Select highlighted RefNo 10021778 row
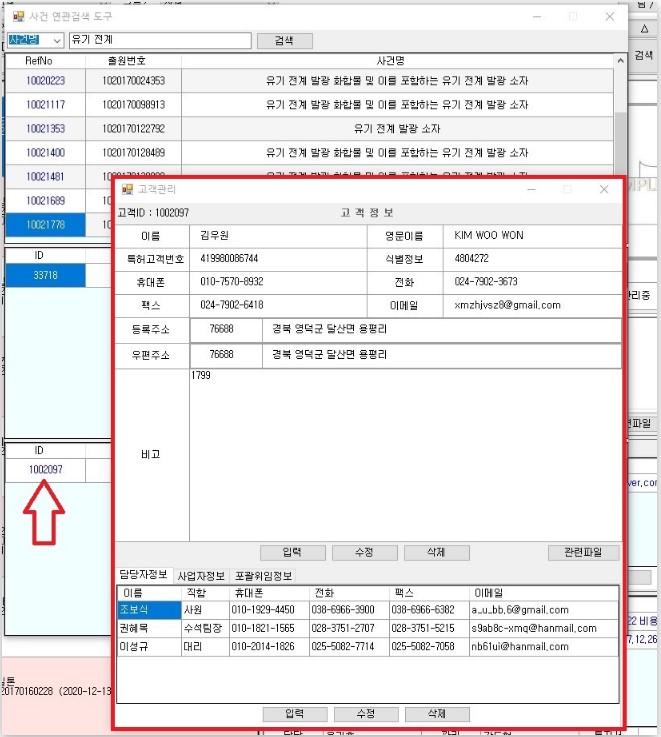The width and height of the screenshot is (661, 737). click(x=46, y=225)
